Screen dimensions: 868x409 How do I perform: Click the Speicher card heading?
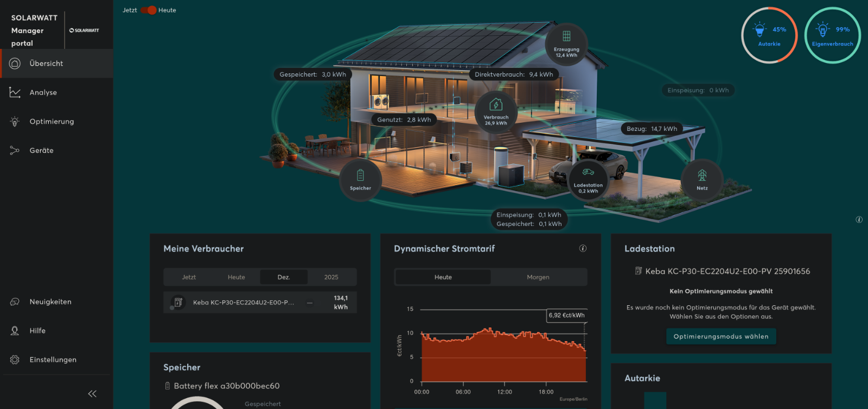[x=182, y=367]
